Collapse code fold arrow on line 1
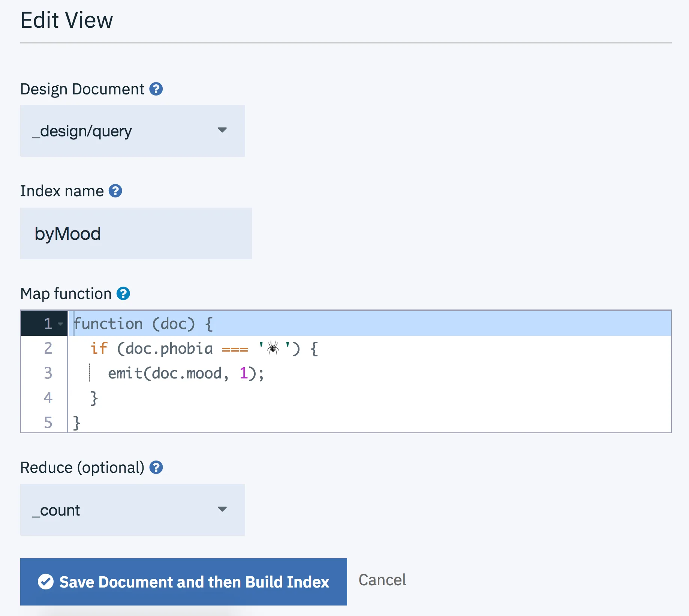This screenshot has width=689, height=616. [x=60, y=324]
